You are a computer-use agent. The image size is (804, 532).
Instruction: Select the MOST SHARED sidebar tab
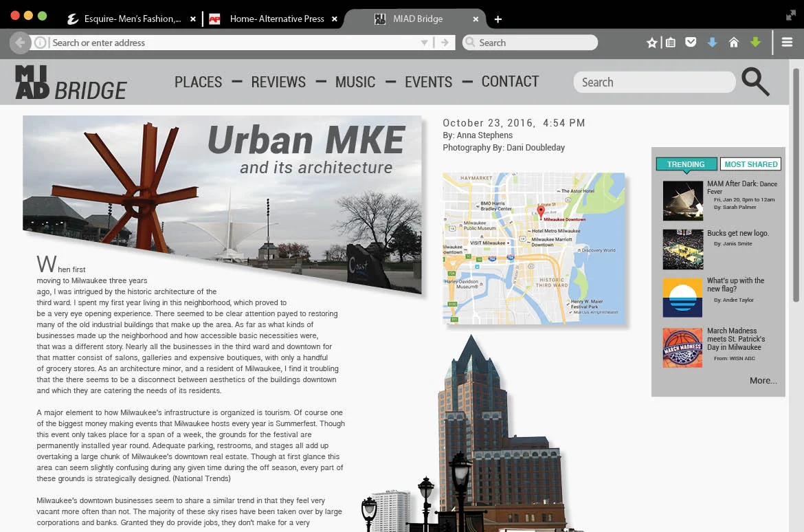[x=750, y=164]
